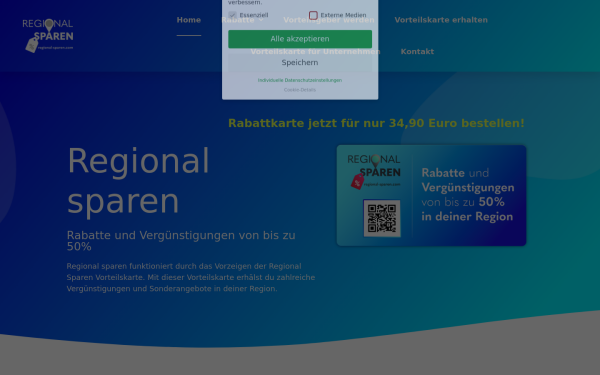The image size is (600, 375).
Task: Toggle the Essenziell checkbox
Action: pos(232,15)
